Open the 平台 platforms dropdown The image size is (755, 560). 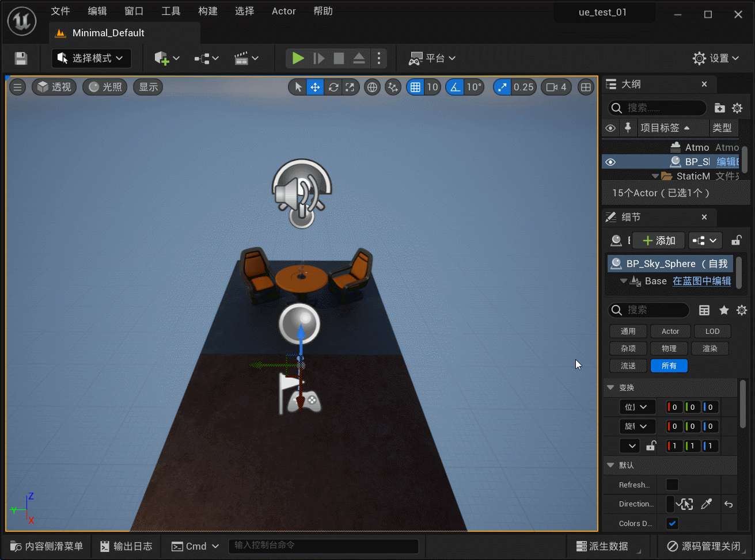(x=432, y=58)
